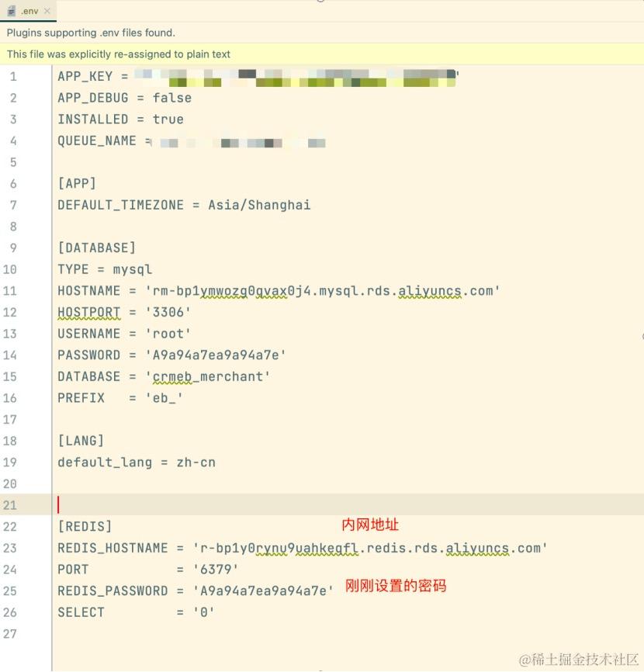This screenshot has height=672, width=644.
Task: Place cursor on APP_KEY line
Action: point(258,77)
